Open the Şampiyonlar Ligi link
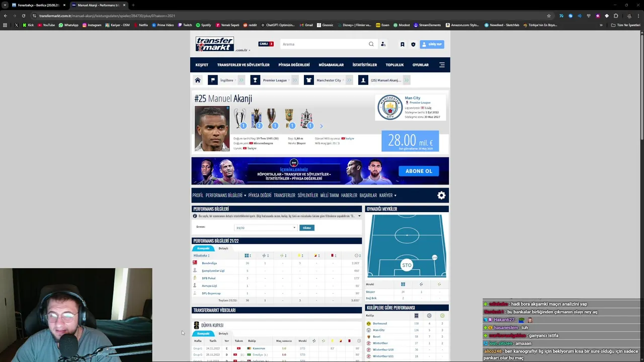This screenshot has height=362, width=644. pos(213,270)
